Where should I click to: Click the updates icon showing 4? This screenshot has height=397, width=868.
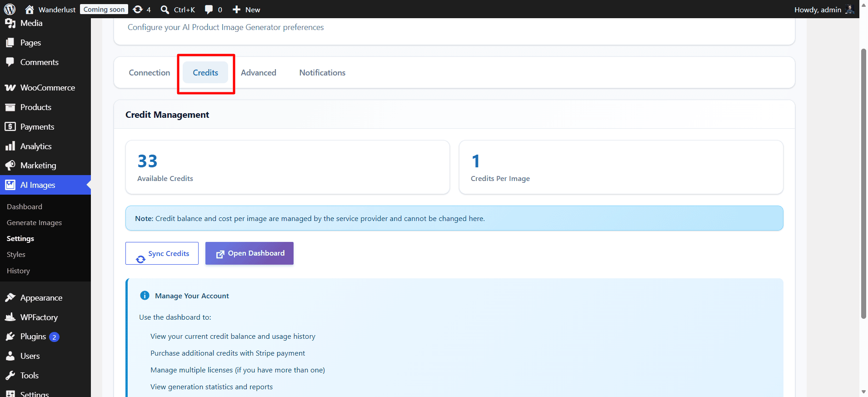[138, 9]
